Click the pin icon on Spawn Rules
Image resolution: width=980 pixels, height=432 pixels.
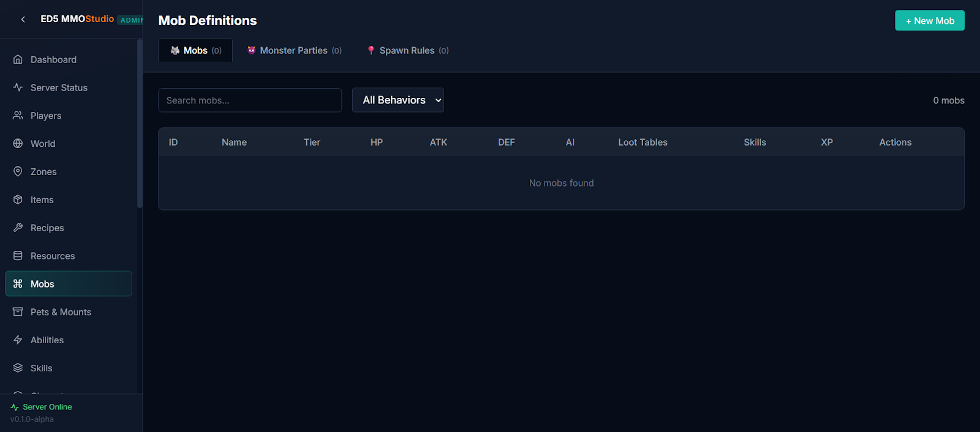371,50
